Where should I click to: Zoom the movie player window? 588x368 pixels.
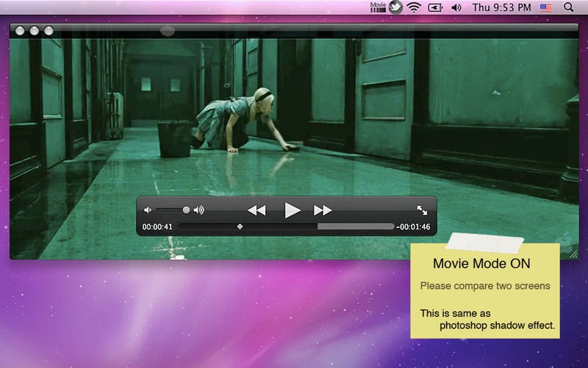pos(49,31)
